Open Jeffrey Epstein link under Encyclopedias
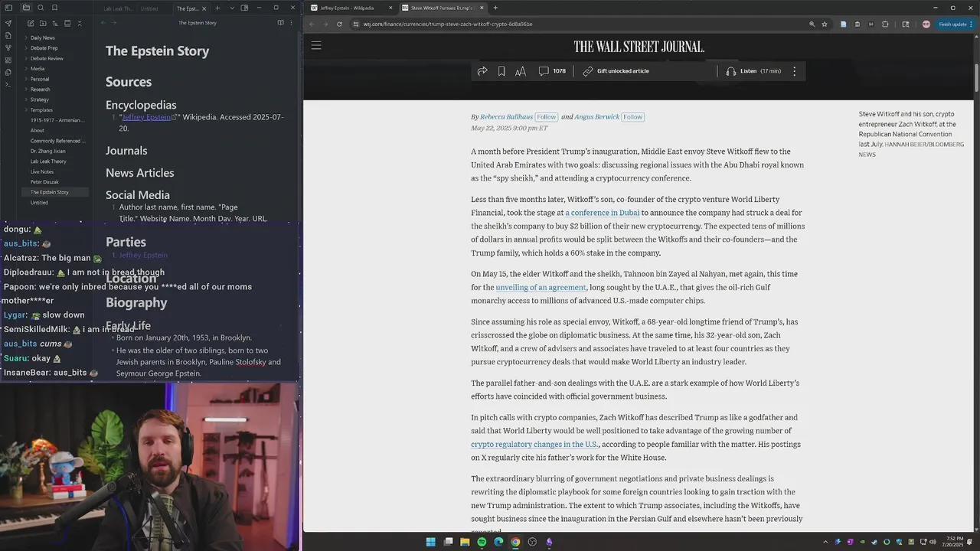This screenshot has height=551, width=980. (x=147, y=117)
